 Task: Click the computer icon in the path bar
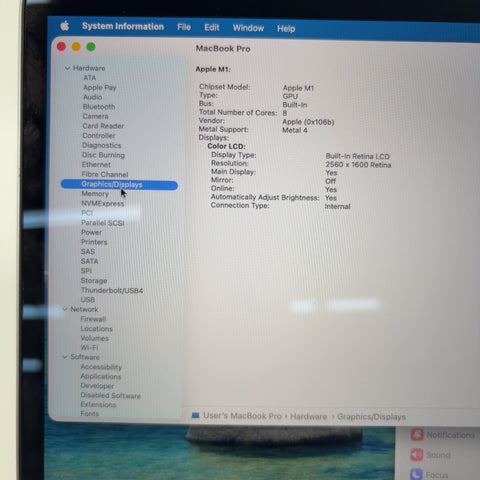click(x=195, y=415)
